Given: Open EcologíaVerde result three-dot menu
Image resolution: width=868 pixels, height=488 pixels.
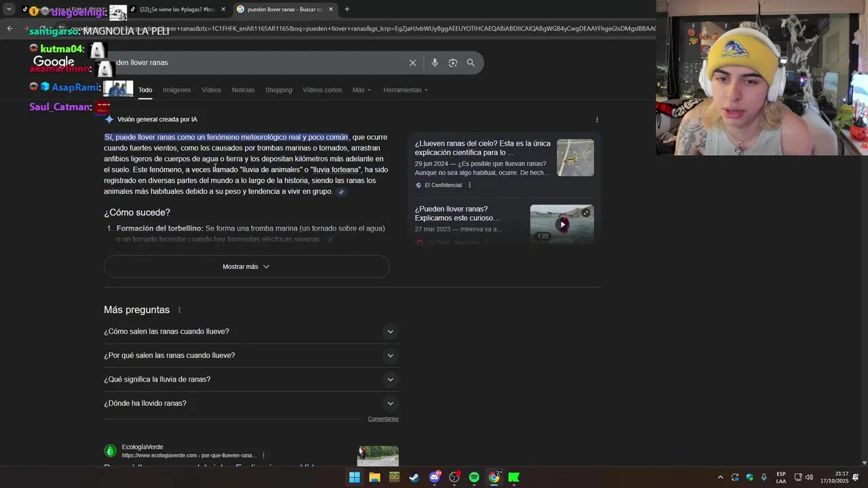Looking at the screenshot, I should coord(263,455).
